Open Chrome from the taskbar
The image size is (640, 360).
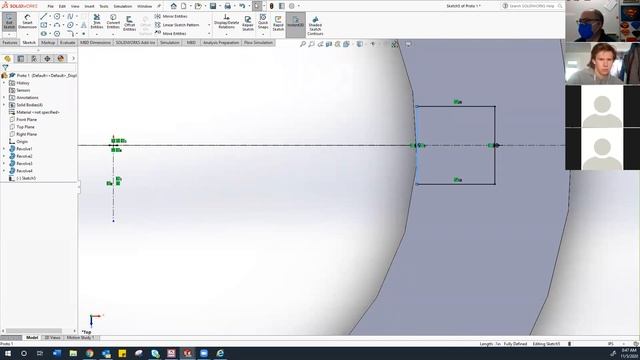[x=89, y=353]
